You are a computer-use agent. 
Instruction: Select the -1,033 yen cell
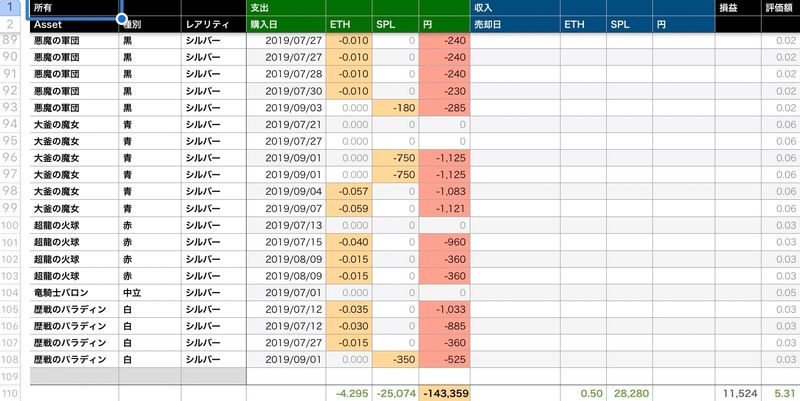[445, 309]
